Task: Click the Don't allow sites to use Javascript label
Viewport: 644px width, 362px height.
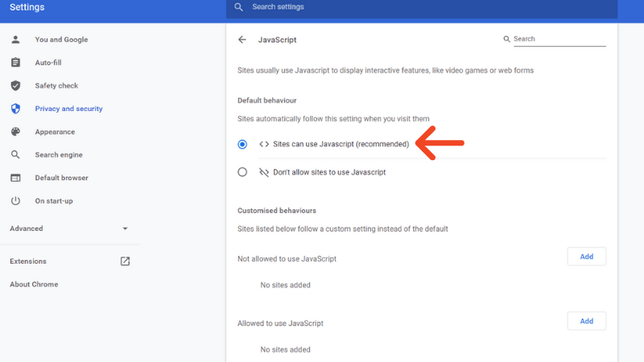Action: coord(329,172)
